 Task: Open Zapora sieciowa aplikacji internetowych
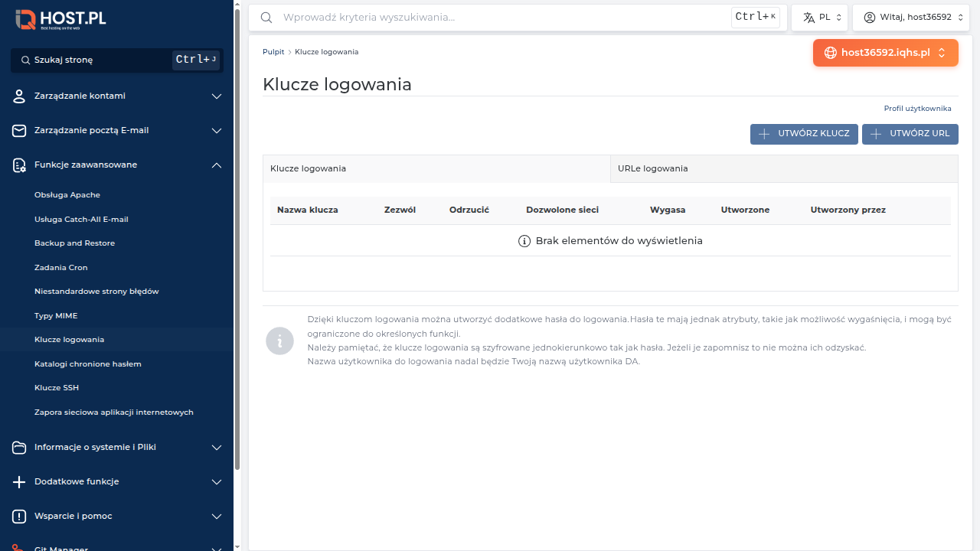(x=114, y=412)
